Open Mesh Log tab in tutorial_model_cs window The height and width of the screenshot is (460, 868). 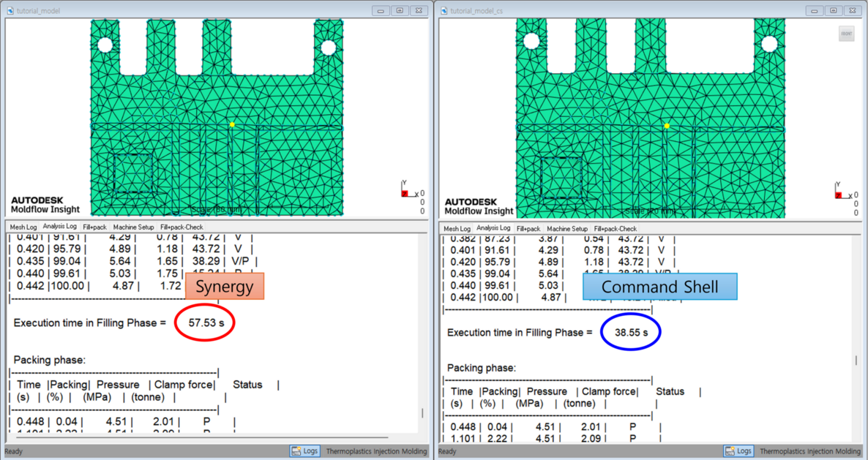(x=457, y=229)
